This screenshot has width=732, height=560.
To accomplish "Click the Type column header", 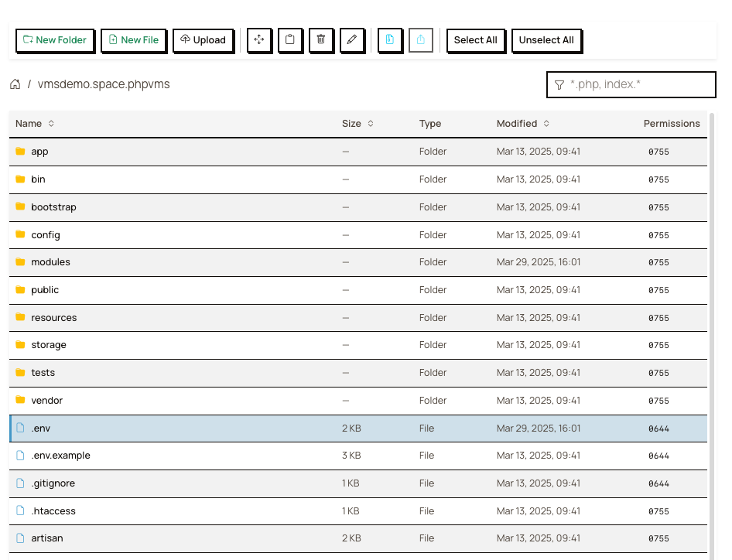I will pos(430,124).
